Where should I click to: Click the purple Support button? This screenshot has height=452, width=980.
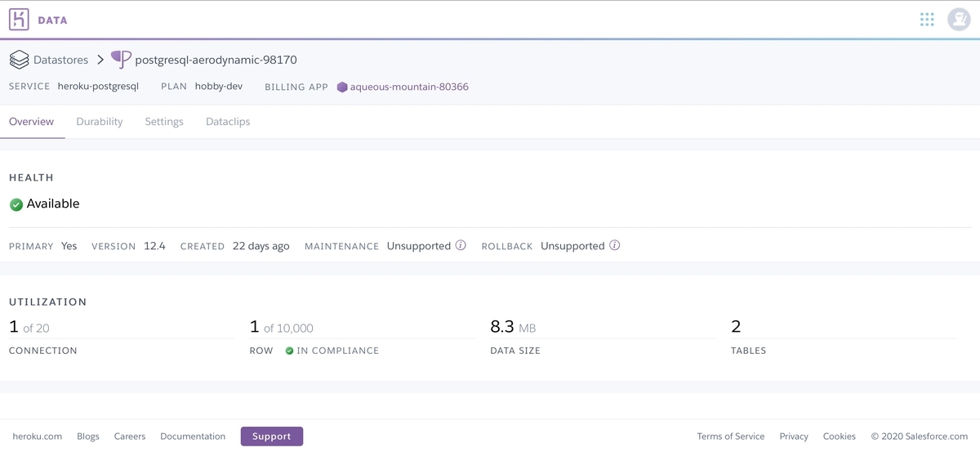[x=272, y=436]
